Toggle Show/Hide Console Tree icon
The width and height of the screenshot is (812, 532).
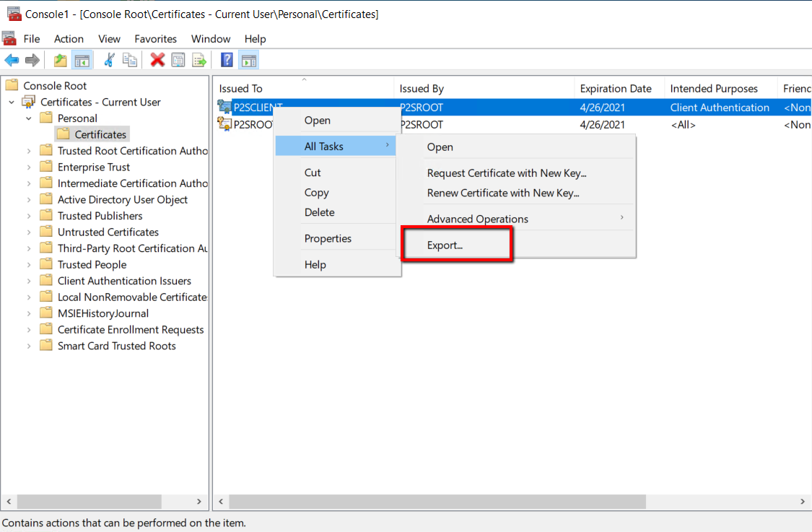pos(82,61)
